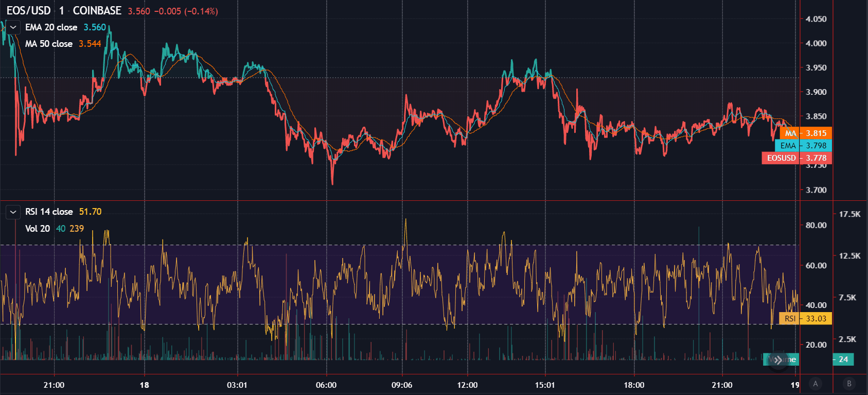Click the scroll to most recent bar arrow
The width and height of the screenshot is (868, 395).
[778, 360]
